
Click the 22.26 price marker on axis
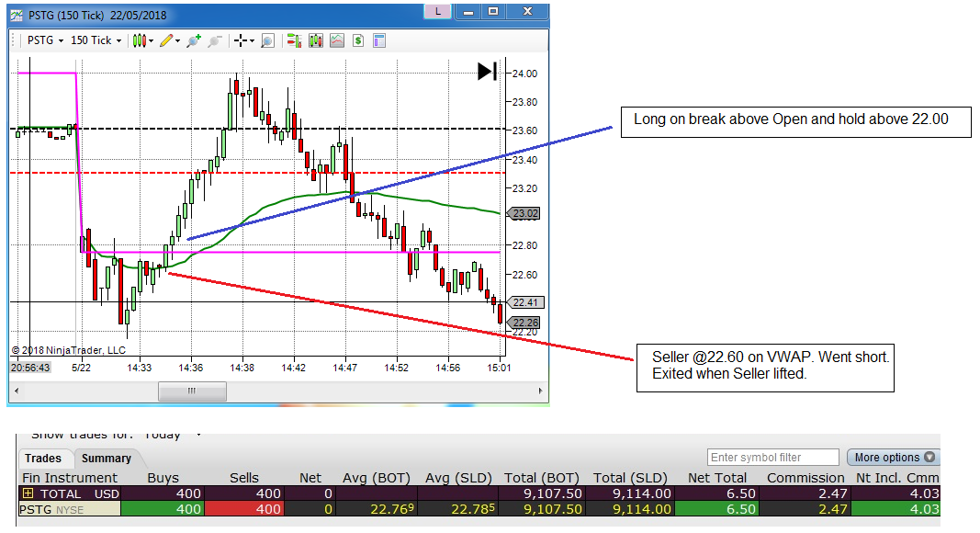click(524, 323)
